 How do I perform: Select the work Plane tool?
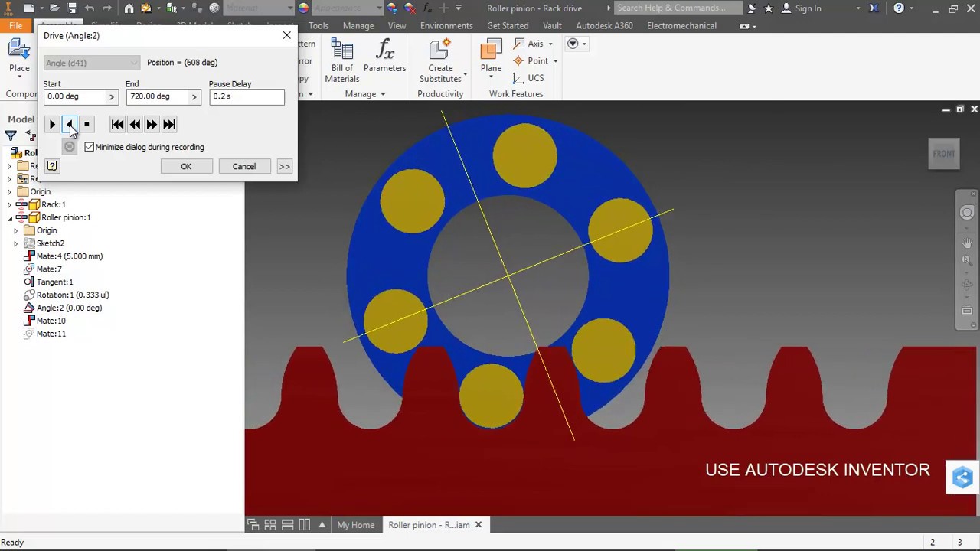click(x=491, y=58)
